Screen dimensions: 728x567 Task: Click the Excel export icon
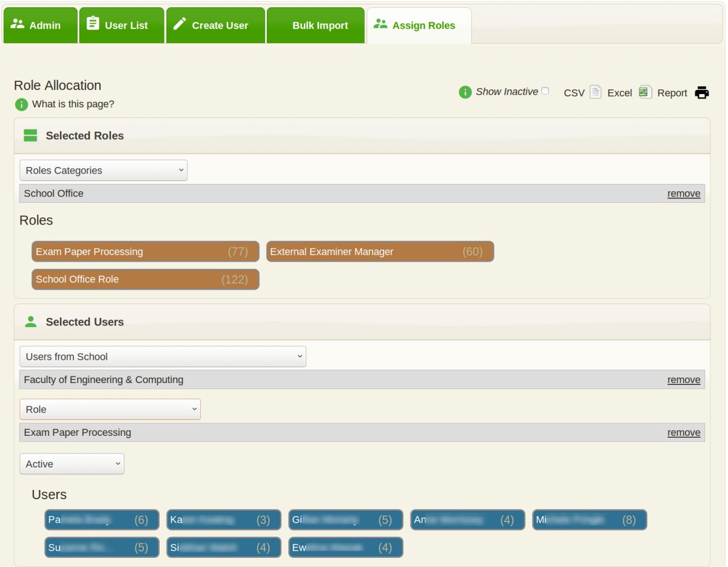(644, 92)
